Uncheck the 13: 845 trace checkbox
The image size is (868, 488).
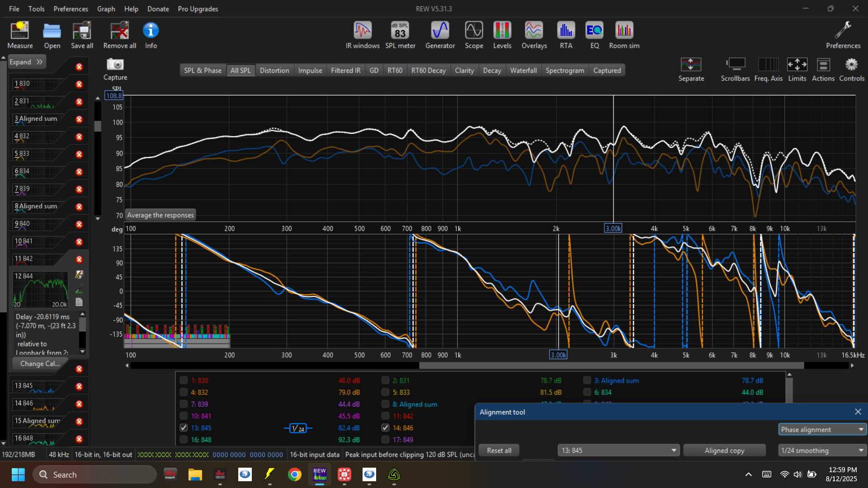pyautogui.click(x=184, y=427)
